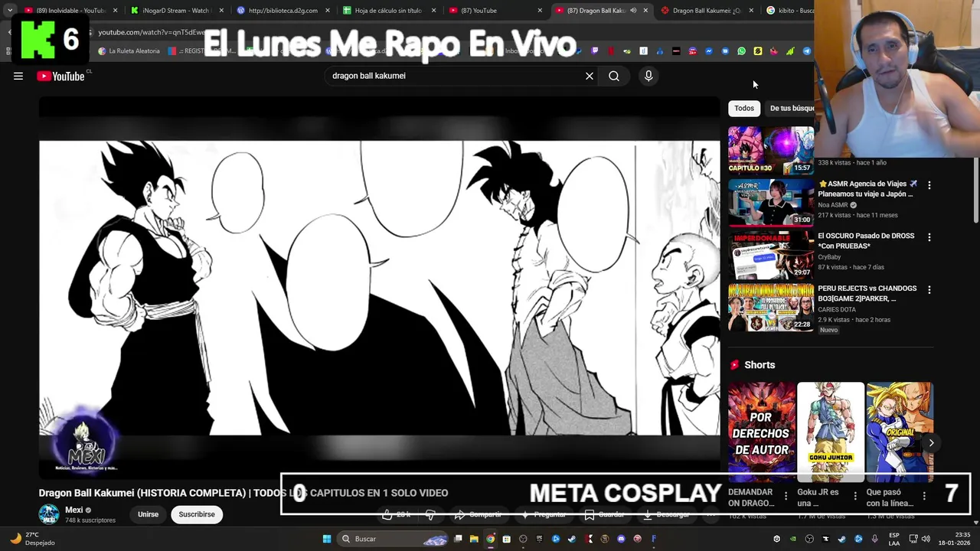Viewport: 980px width, 551px height.
Task: Click the Unirse join button
Action: tap(148, 514)
